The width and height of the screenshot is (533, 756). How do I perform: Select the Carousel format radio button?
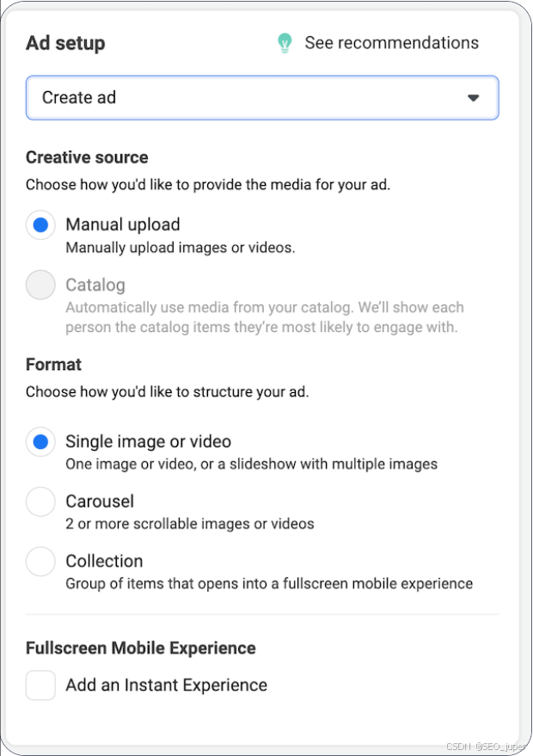40,501
